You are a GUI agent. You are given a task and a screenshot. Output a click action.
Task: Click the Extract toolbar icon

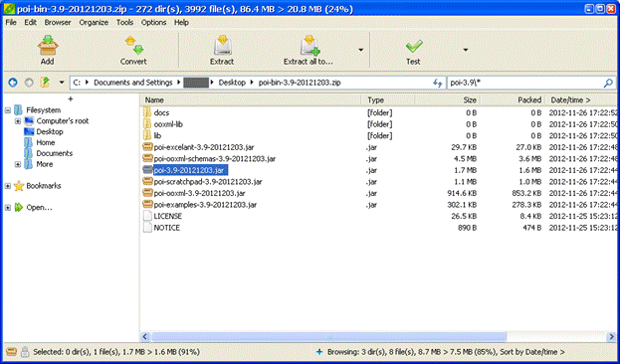(x=222, y=45)
